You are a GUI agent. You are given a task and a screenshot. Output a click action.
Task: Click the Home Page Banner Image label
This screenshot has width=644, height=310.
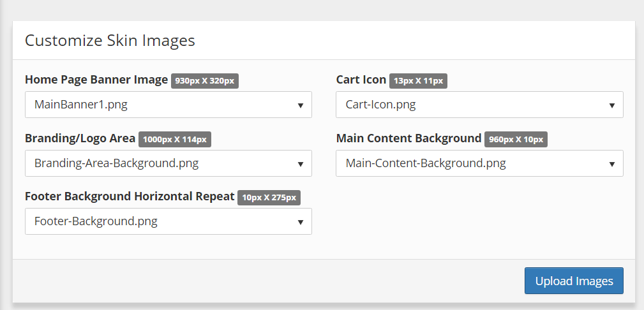(96, 80)
